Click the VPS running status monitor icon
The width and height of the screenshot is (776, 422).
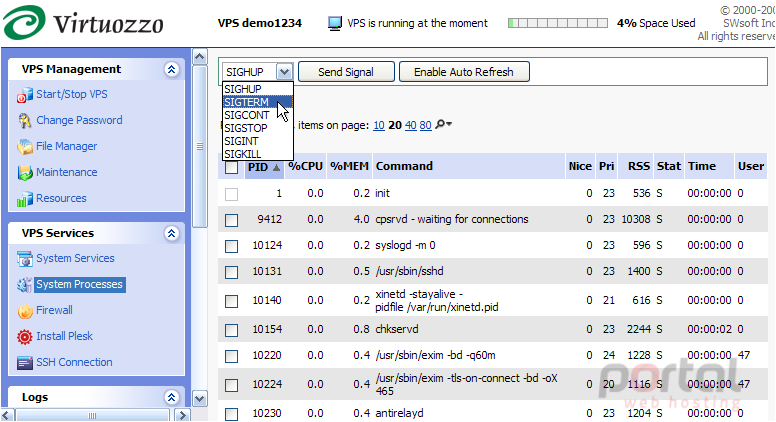pyautogui.click(x=335, y=23)
